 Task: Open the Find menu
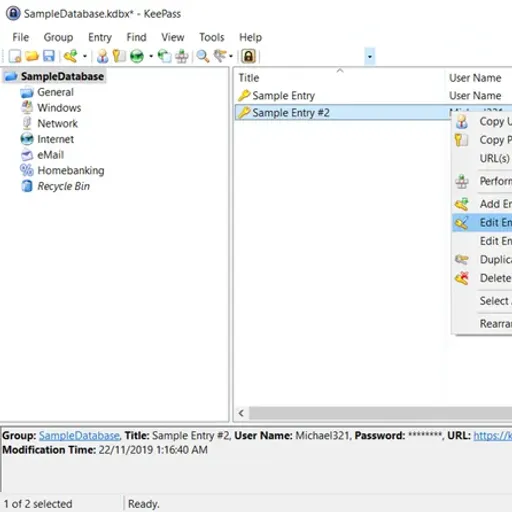(136, 37)
